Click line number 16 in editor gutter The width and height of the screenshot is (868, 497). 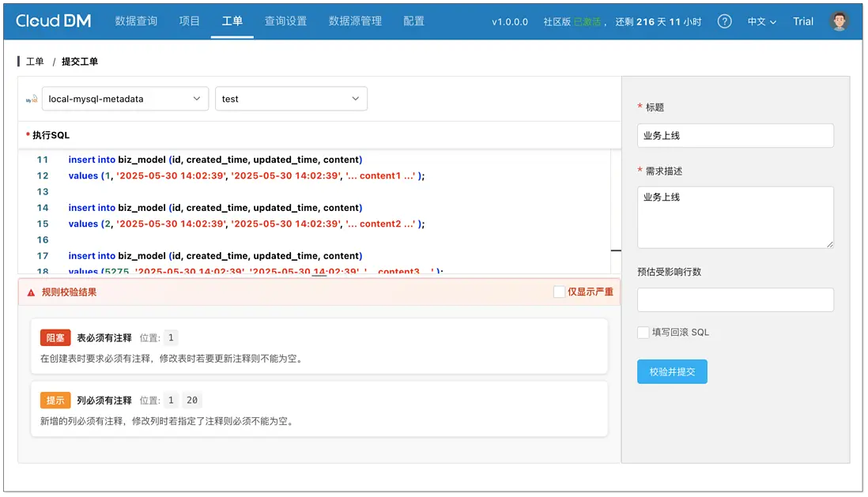coord(43,239)
